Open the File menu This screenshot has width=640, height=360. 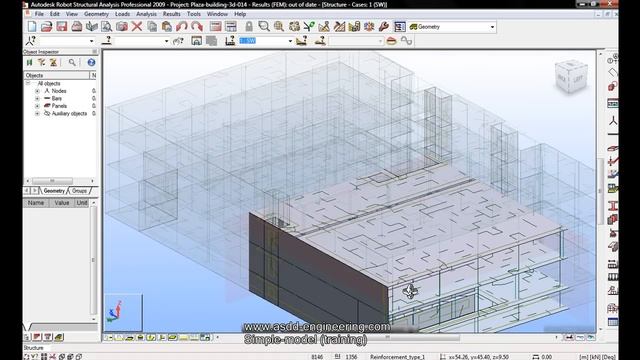[x=39, y=14]
